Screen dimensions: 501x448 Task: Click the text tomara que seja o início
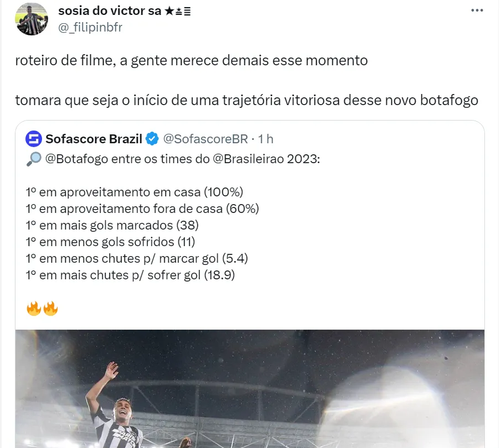[91, 100]
